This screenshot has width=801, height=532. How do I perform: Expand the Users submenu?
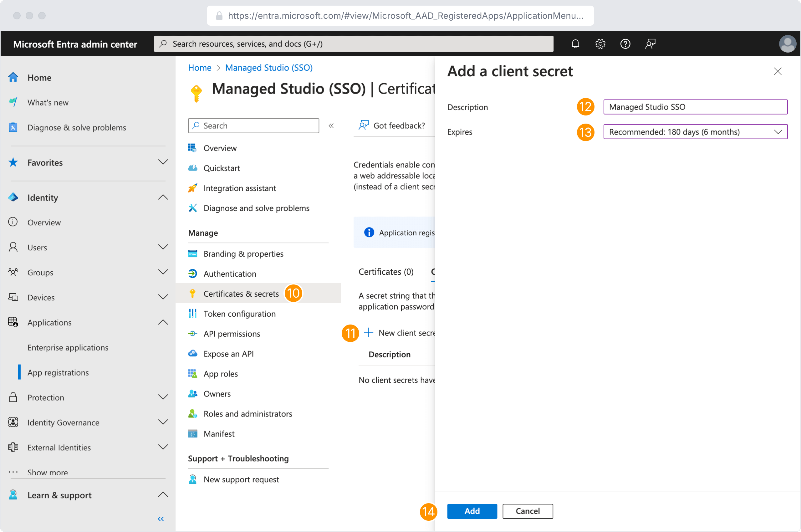[163, 247]
